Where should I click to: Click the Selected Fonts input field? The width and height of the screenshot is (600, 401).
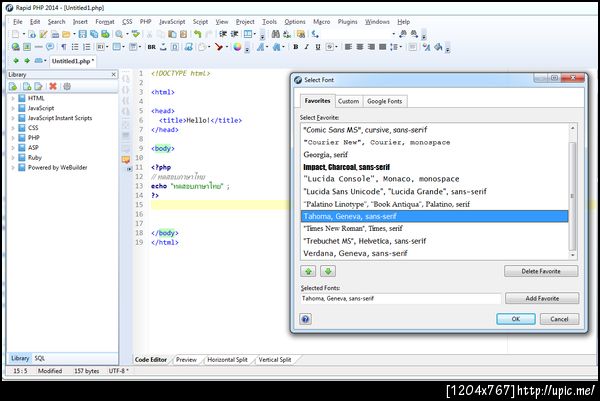[x=401, y=298]
